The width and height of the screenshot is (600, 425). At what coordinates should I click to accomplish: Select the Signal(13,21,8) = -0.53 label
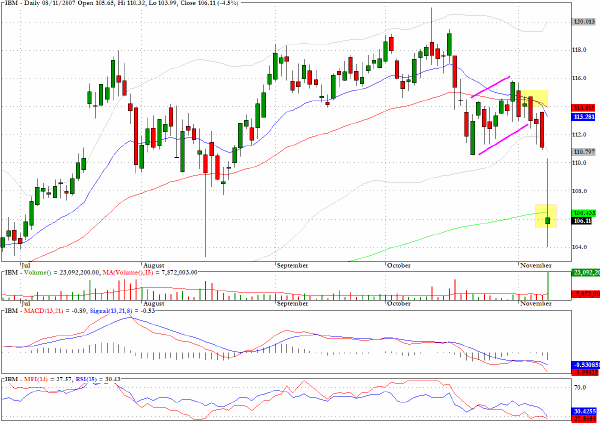tap(122, 311)
